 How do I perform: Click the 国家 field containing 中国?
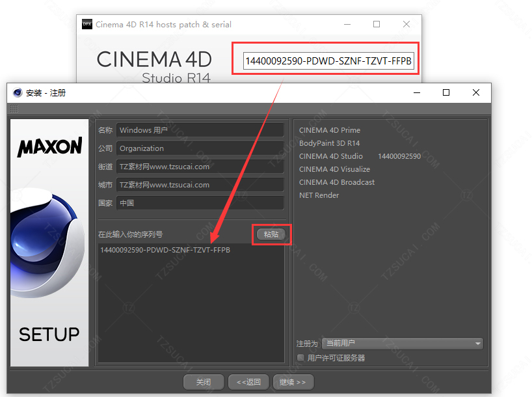coord(200,203)
